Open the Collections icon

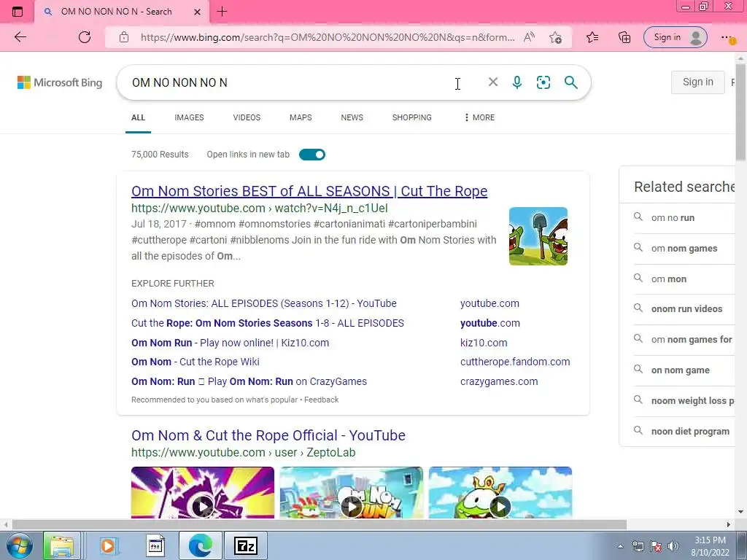[x=624, y=37]
